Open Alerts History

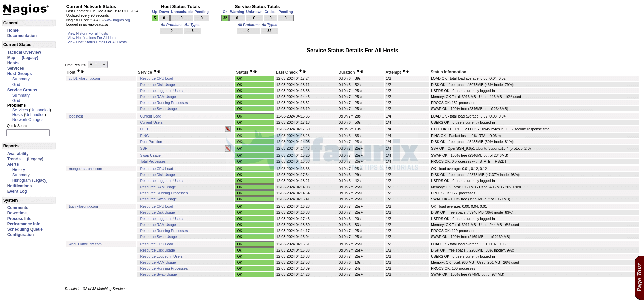pyautogui.click(x=19, y=170)
